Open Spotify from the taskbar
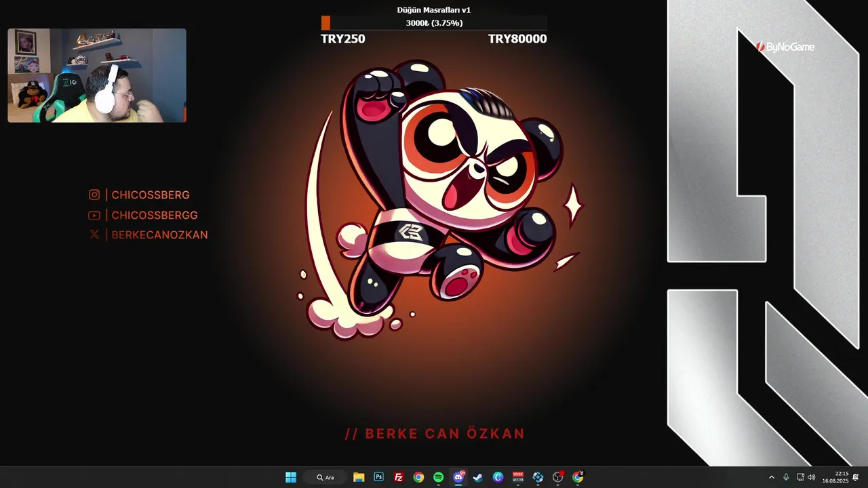The width and height of the screenshot is (868, 488). [x=438, y=477]
